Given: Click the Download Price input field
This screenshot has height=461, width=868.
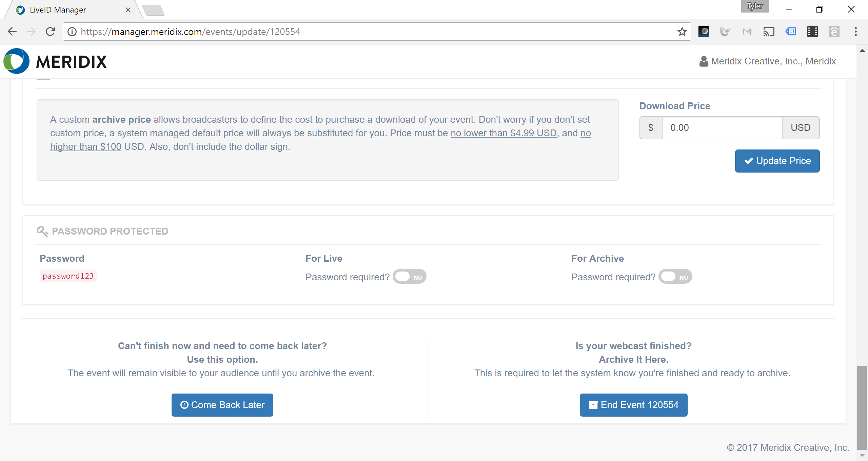Looking at the screenshot, I should 722,128.
